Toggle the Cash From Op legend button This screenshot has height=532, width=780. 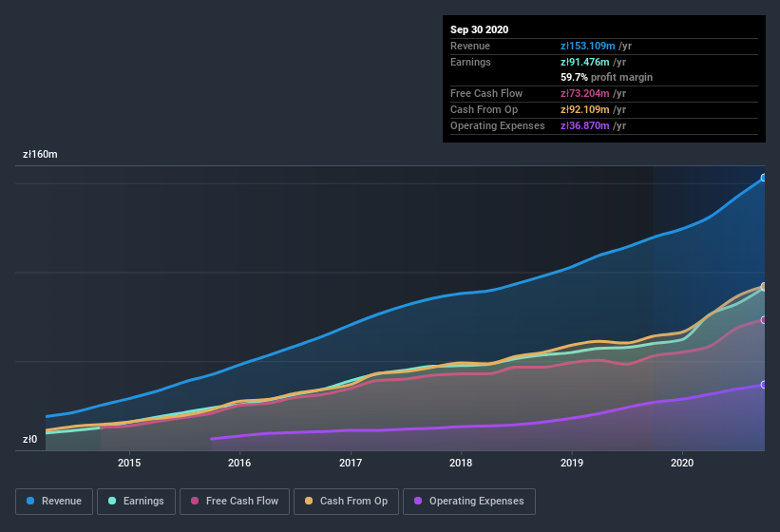pyautogui.click(x=346, y=502)
